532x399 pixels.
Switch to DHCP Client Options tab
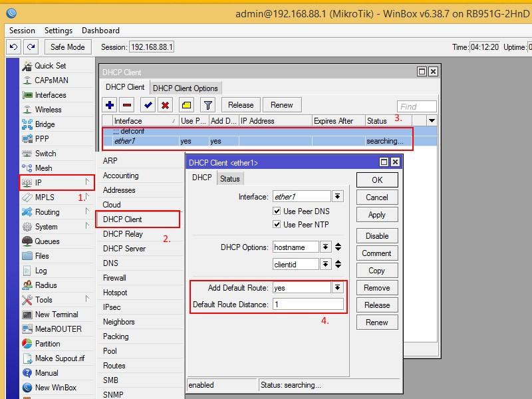pyautogui.click(x=186, y=88)
